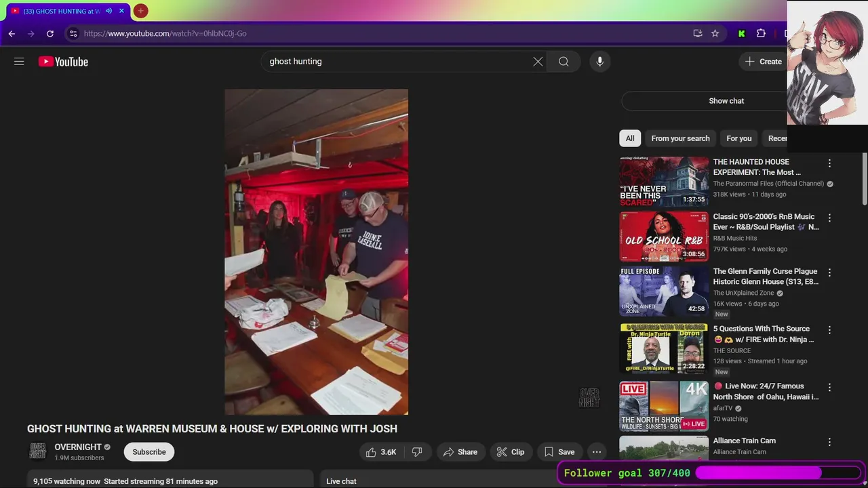Save the video to a playlist

(559, 452)
